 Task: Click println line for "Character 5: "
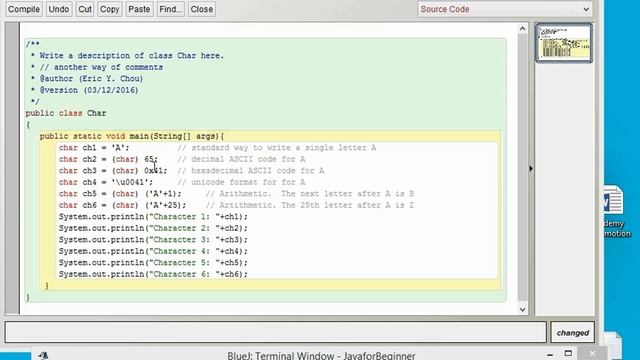[153, 262]
